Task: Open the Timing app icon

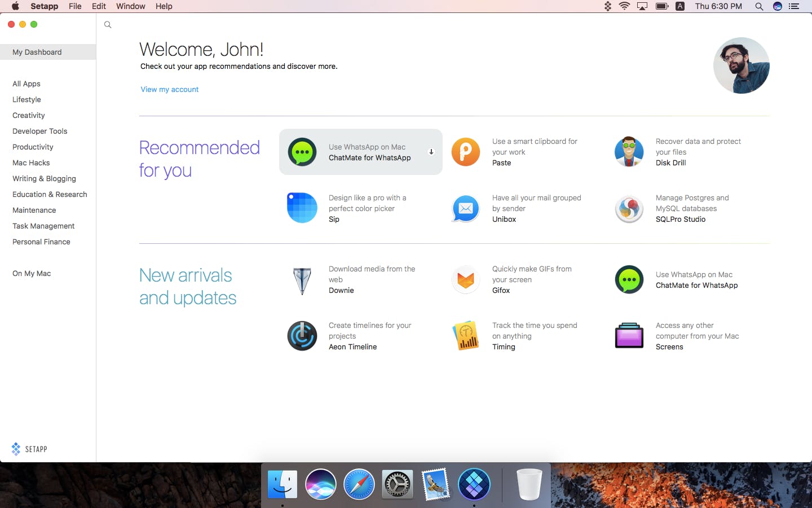Action: point(466,336)
